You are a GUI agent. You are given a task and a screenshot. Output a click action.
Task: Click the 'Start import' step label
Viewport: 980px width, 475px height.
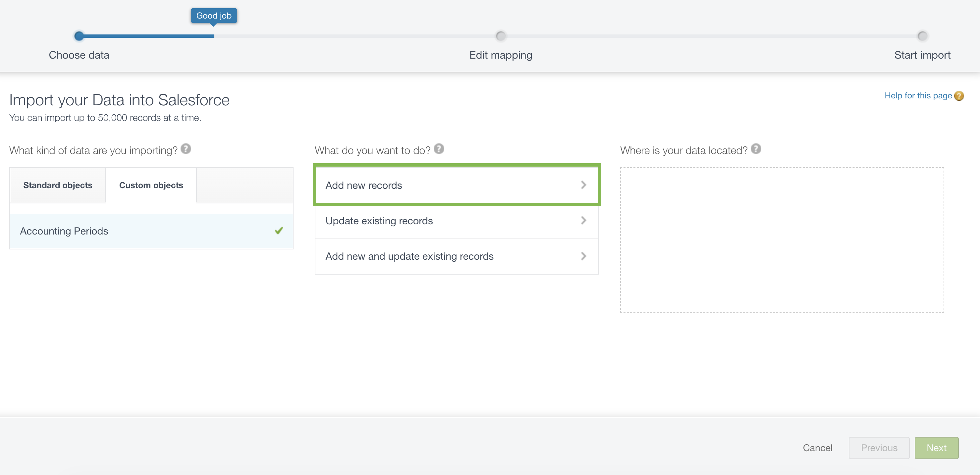pos(923,55)
